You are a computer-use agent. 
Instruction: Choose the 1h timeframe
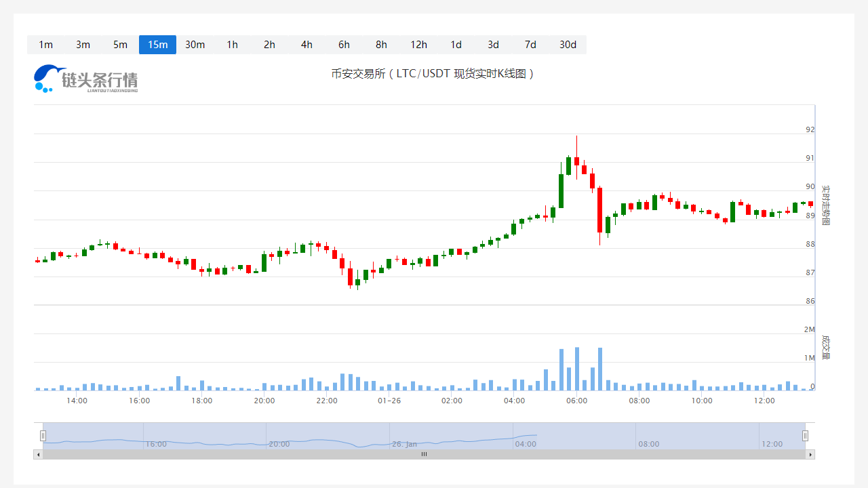point(232,45)
